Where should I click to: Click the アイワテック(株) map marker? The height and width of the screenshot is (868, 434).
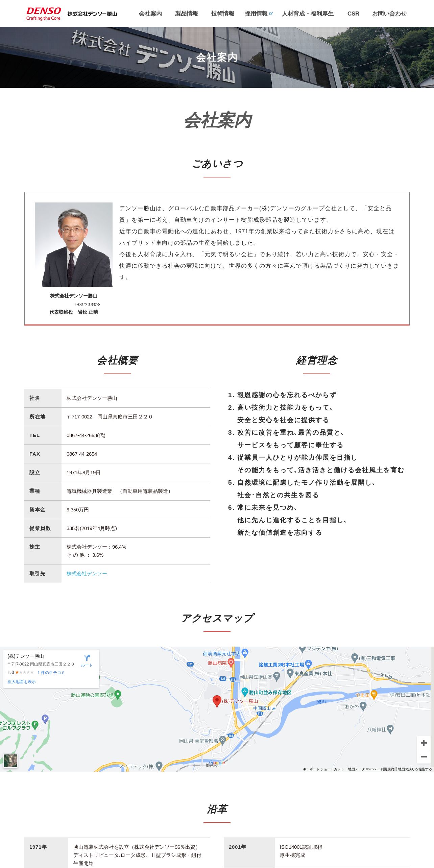(x=159, y=766)
